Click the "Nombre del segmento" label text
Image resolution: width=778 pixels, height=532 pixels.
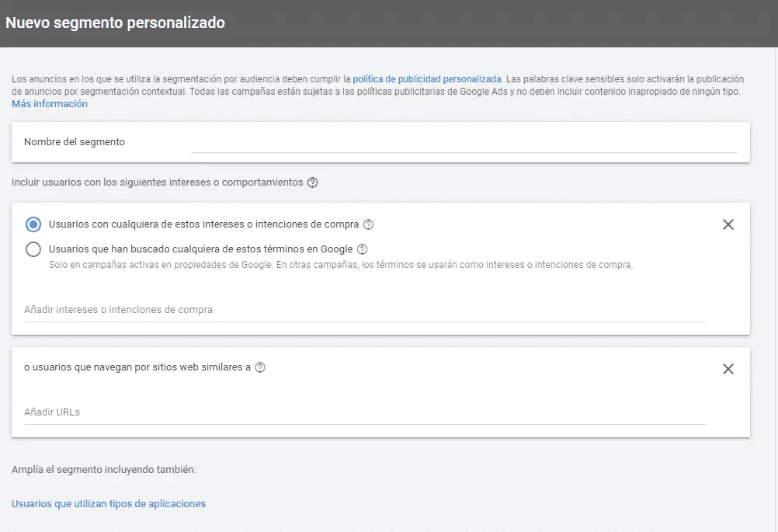click(x=75, y=142)
